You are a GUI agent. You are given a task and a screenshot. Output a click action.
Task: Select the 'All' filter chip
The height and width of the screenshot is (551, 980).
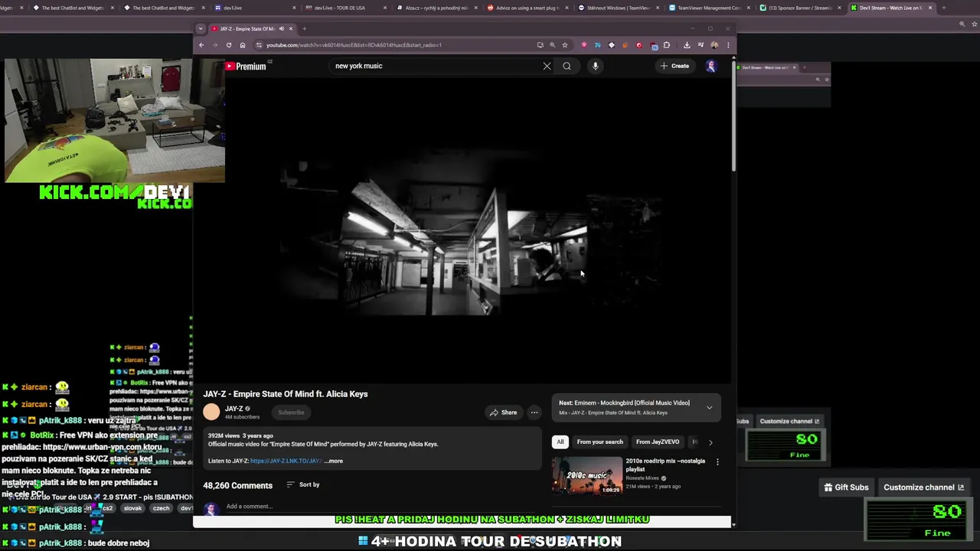point(560,442)
